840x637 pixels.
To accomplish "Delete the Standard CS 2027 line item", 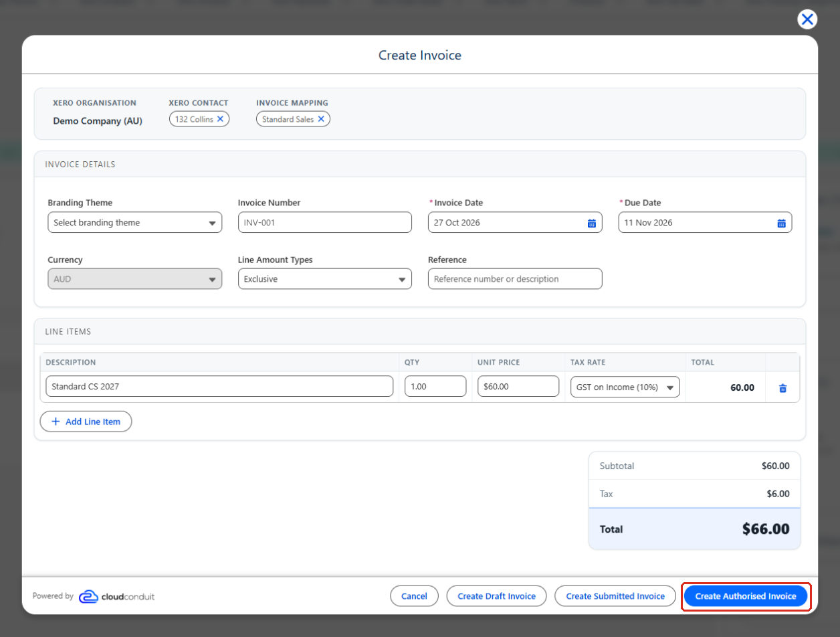I will point(782,387).
